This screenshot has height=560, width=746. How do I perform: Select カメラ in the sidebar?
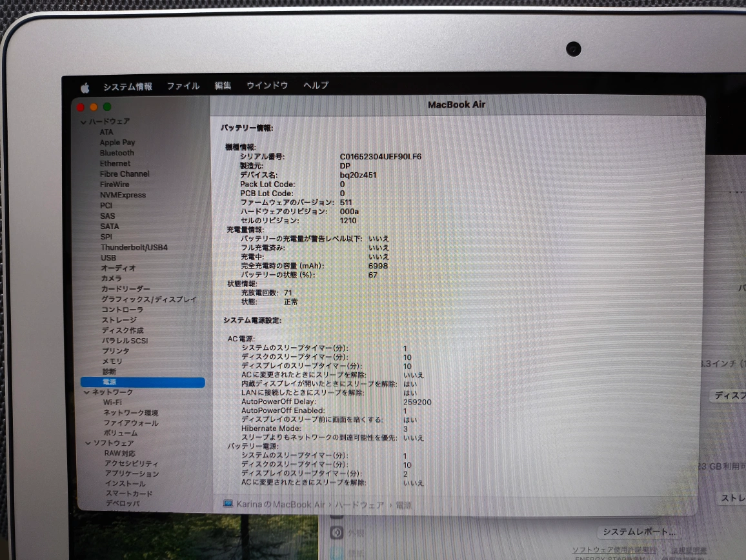112,278
